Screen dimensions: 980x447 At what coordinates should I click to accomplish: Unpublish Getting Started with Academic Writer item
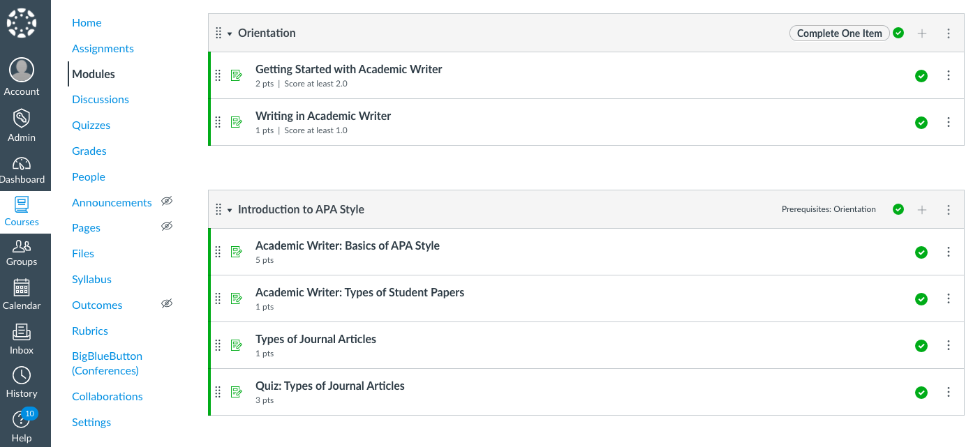tap(921, 76)
